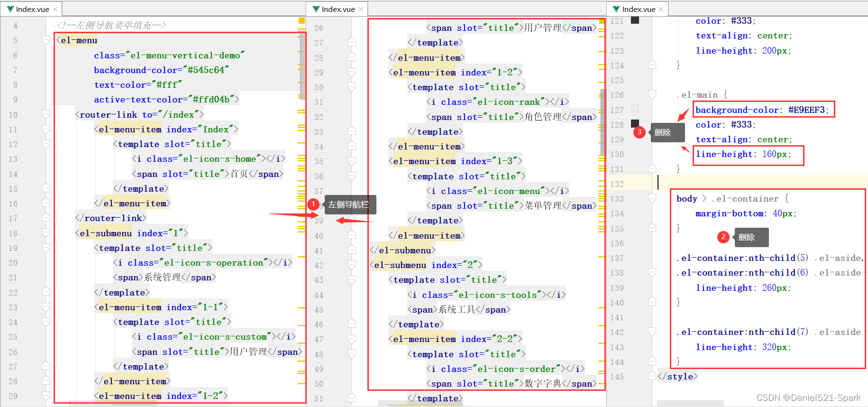868x407 pixels.
Task: Click class value "el-menu-vertical-demo" on line 6
Action: (x=185, y=55)
